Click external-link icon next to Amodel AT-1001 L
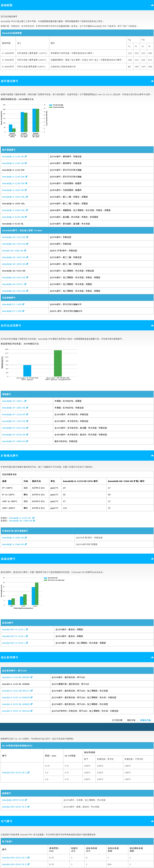154x868 pixels. (25, 401)
